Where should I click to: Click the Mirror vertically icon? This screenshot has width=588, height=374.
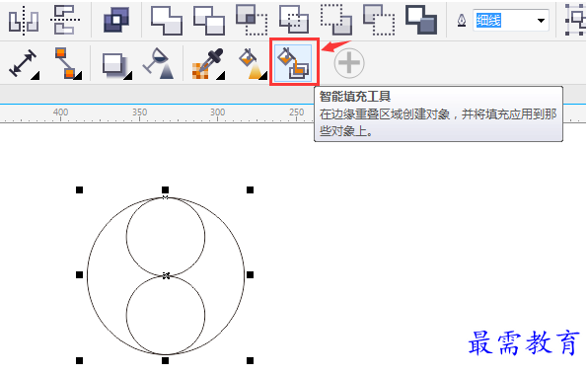[x=65, y=20]
